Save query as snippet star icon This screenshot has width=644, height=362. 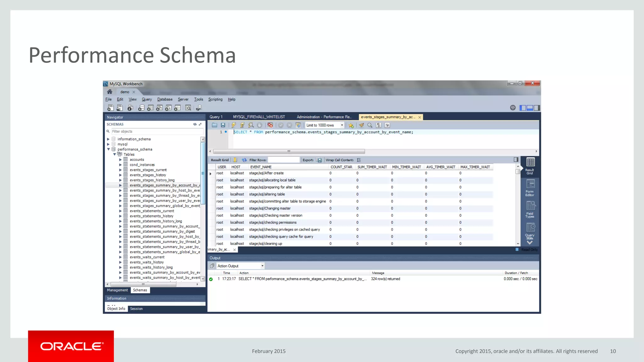point(351,125)
